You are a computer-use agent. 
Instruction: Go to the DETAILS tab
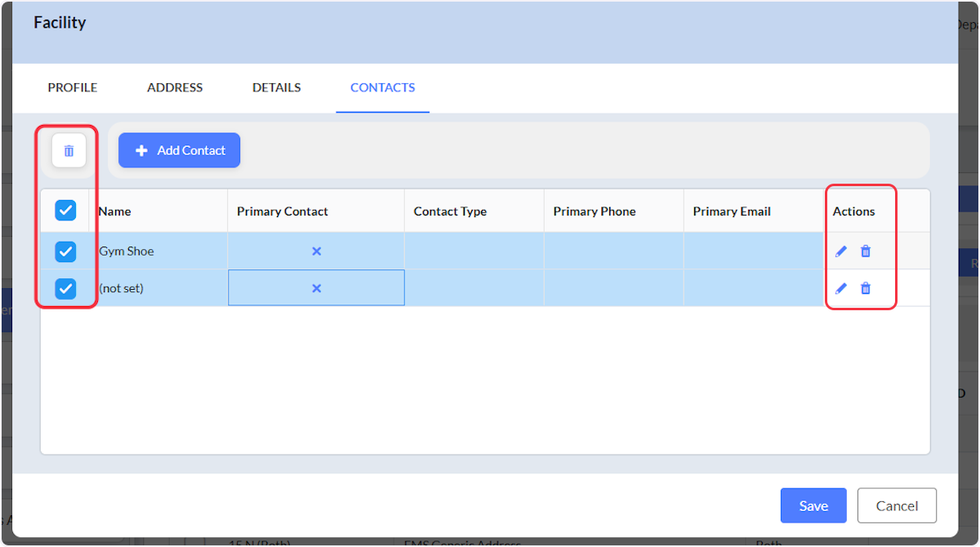pos(277,87)
